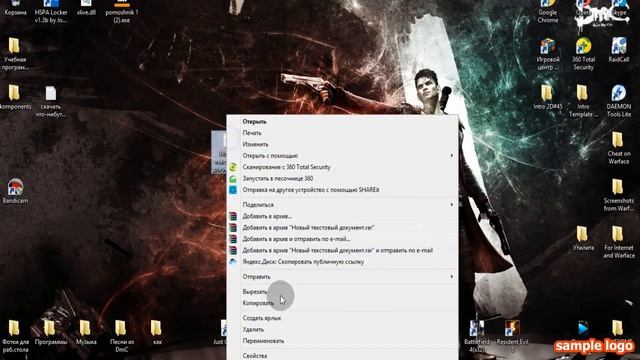Choose Изменить in the context menu
Screen dimensions: 640x360
point(342,144)
